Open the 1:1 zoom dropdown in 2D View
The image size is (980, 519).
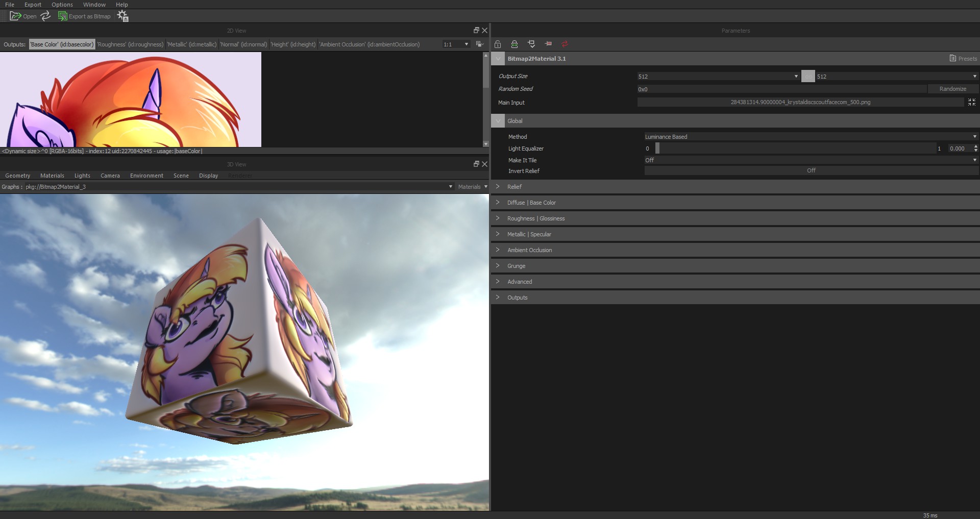pos(456,44)
